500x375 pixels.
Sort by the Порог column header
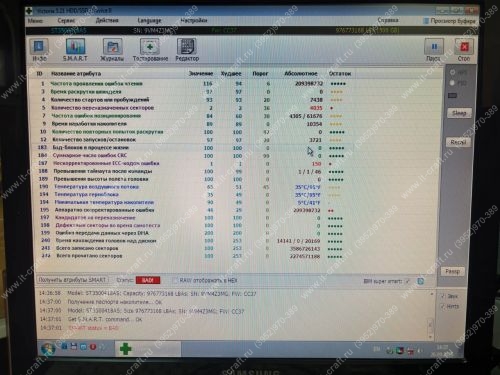(x=260, y=74)
